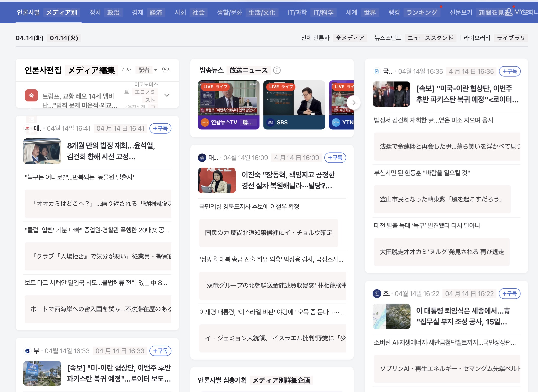Switch to the IT/과학 tab
Screen dimensions: 538x392
click(x=297, y=12)
